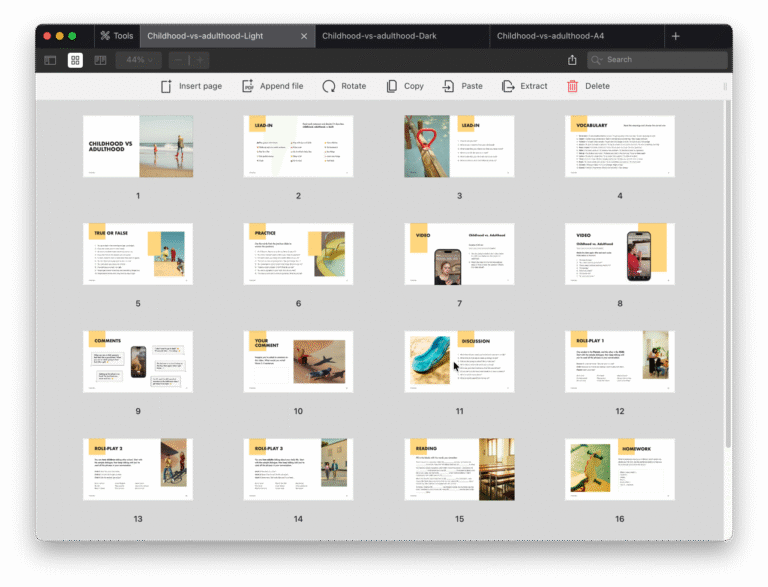This screenshot has width=768, height=587.
Task: Click the Paste icon in toolbar
Action: 449,86
